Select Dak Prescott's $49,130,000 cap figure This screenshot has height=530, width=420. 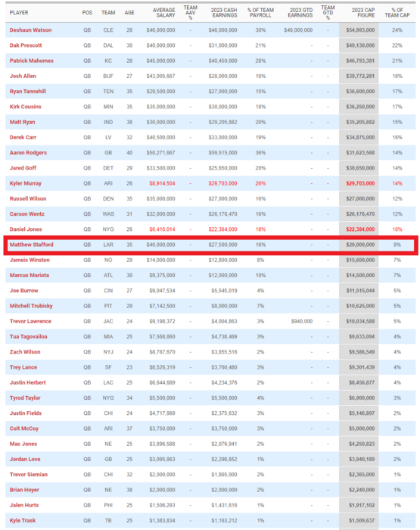coord(360,45)
